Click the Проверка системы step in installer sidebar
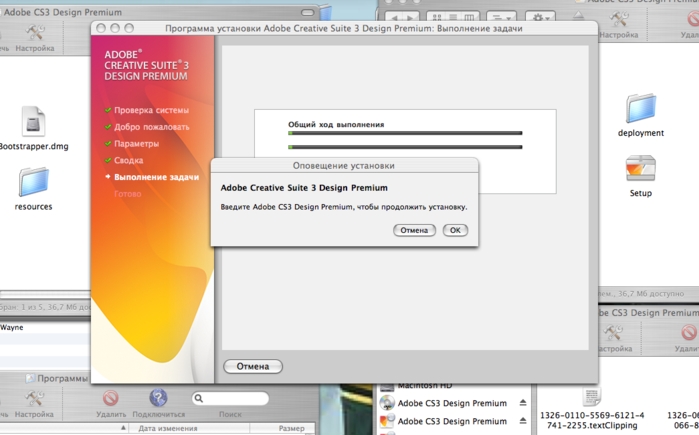The width and height of the screenshot is (699, 435). tap(151, 110)
